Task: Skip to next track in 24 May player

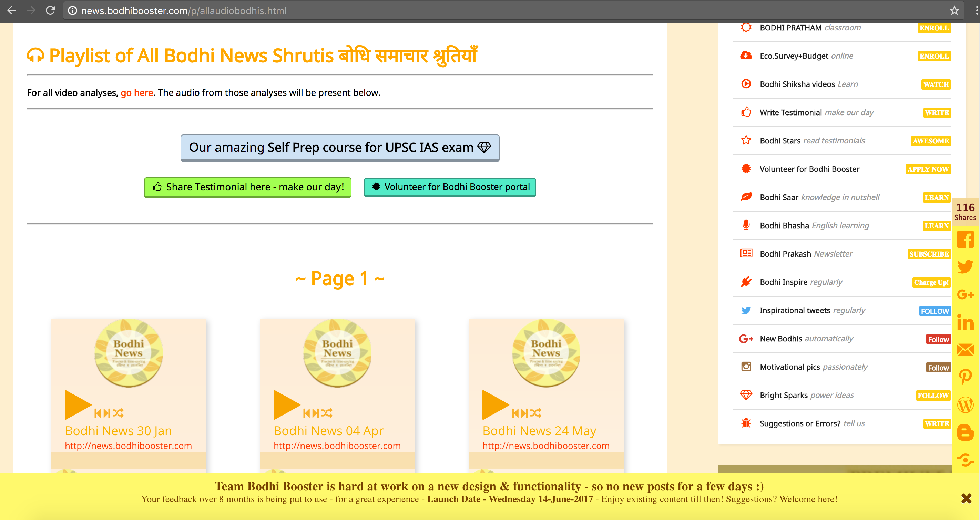Action: [524, 413]
